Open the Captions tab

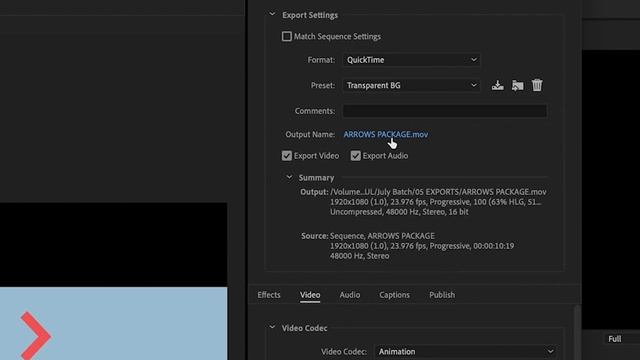tap(394, 295)
